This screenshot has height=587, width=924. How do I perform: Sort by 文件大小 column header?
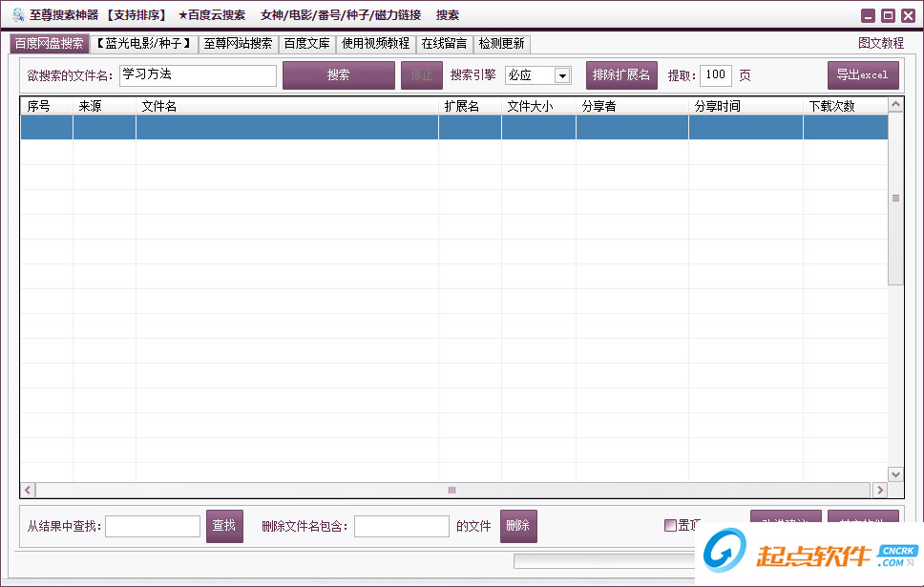coord(538,106)
